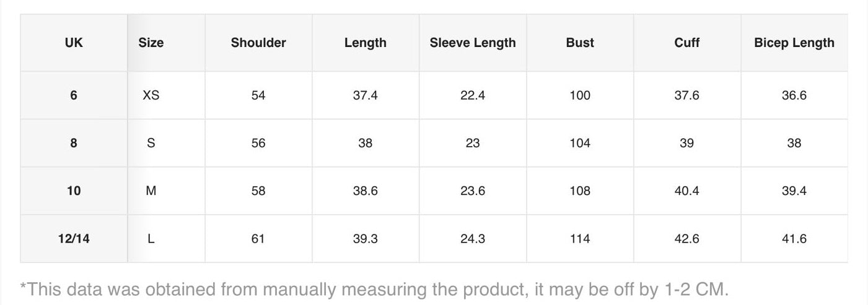Click bicep length value 36.6
This screenshot has height=305, width=868.
(x=794, y=95)
